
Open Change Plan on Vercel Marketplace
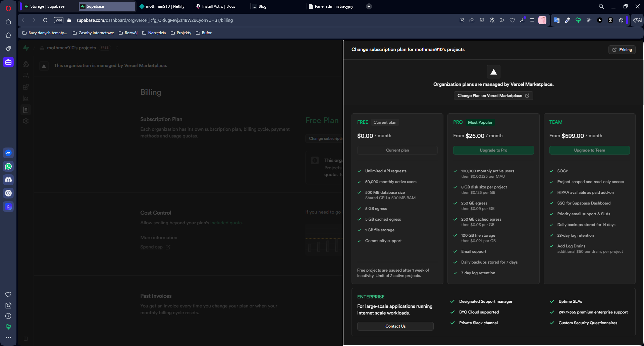coord(493,96)
